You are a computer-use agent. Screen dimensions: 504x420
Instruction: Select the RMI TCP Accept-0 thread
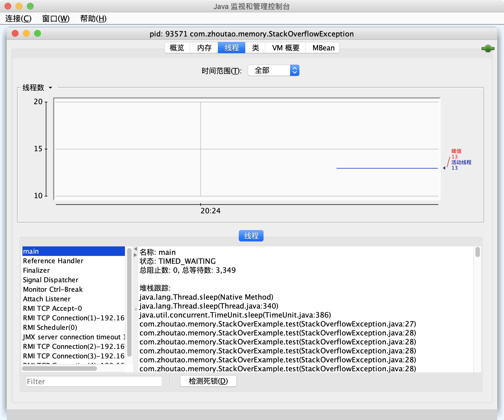(73, 308)
